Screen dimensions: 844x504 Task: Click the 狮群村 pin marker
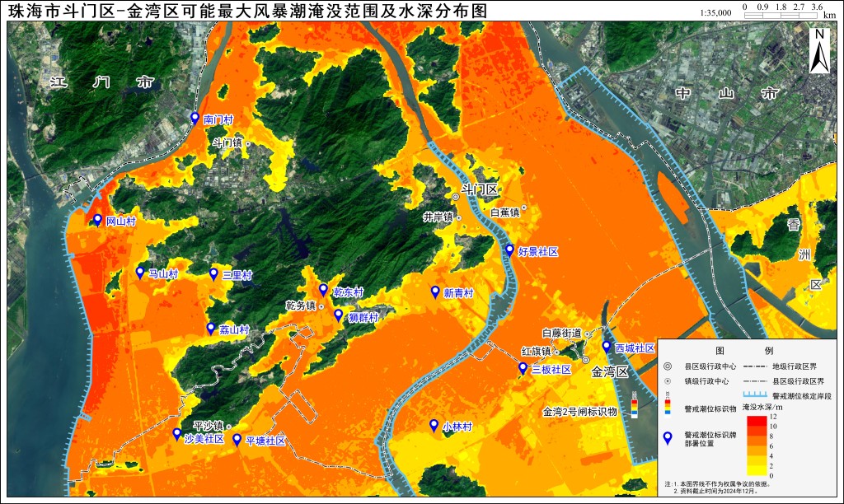tap(338, 315)
